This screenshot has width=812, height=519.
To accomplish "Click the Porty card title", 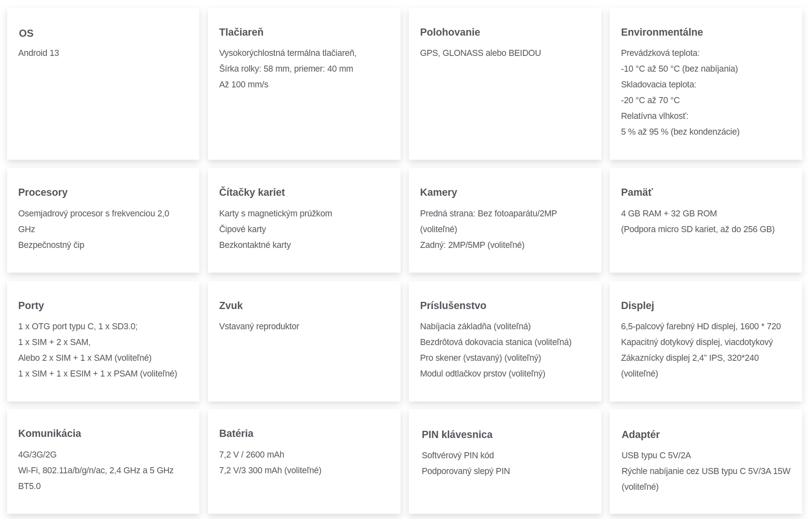I will pyautogui.click(x=31, y=306).
